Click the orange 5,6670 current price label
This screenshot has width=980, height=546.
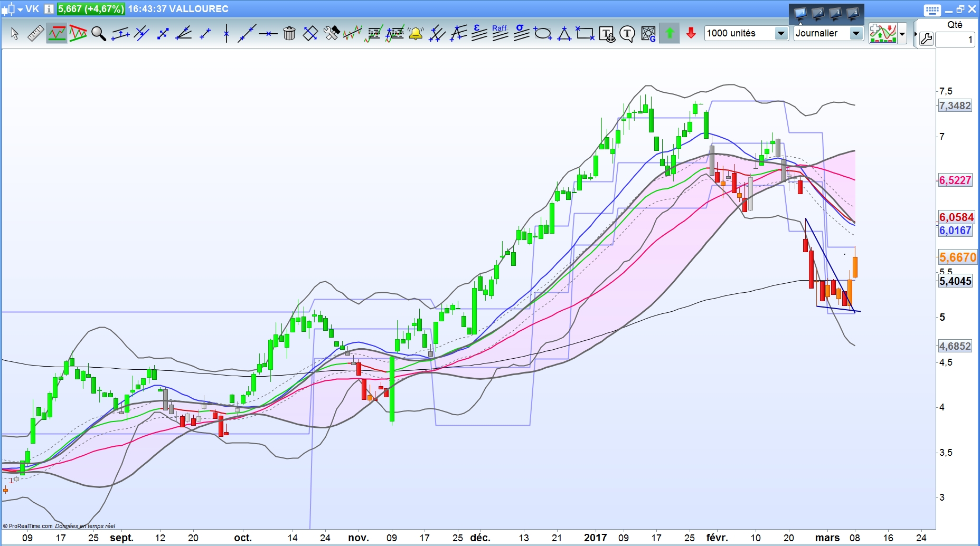click(x=958, y=257)
